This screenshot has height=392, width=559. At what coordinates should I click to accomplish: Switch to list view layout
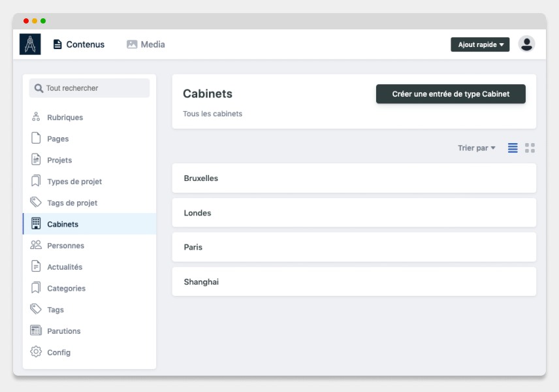[x=513, y=148]
